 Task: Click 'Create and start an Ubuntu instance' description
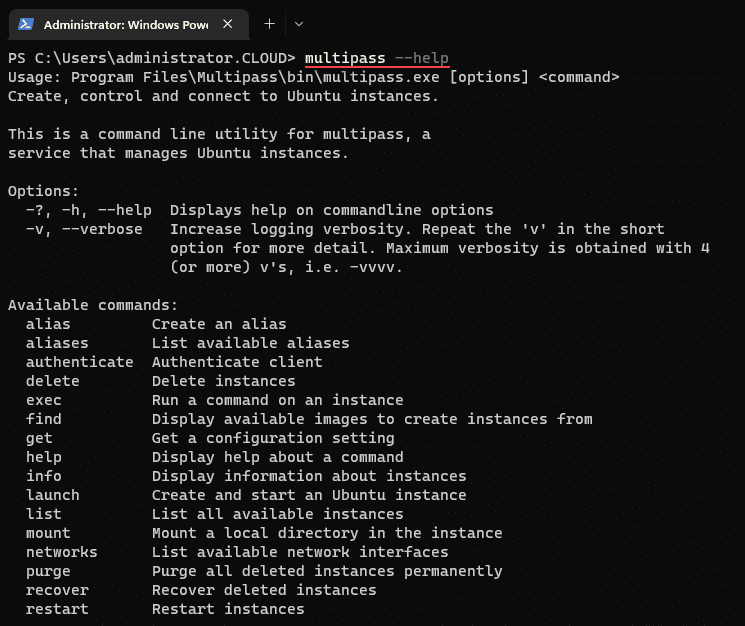309,495
